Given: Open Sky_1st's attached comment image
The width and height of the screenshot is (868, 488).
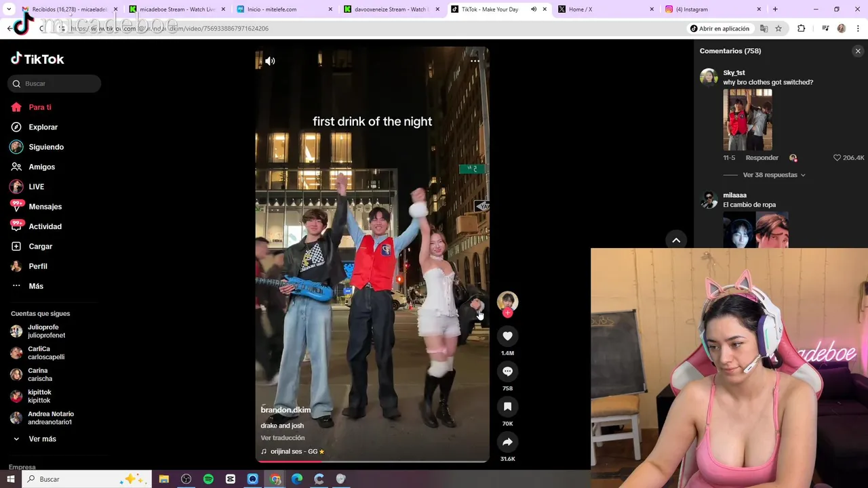Looking at the screenshot, I should click(x=747, y=119).
